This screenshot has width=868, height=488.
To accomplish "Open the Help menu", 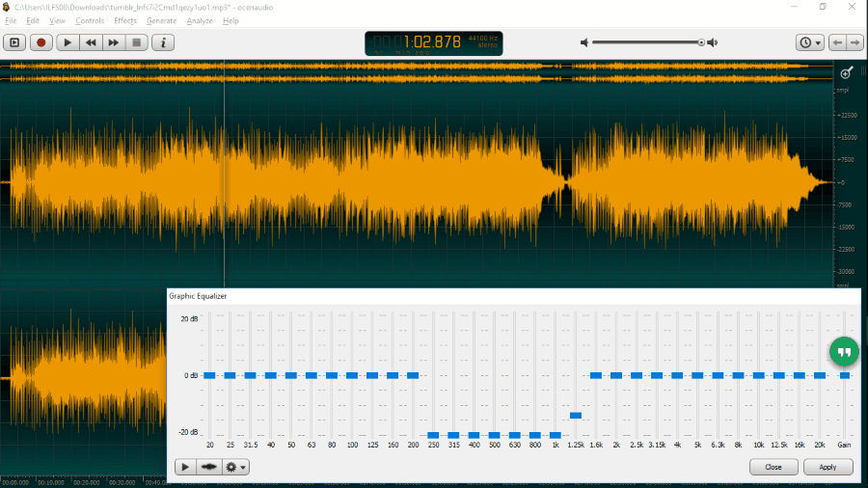I will tap(231, 21).
